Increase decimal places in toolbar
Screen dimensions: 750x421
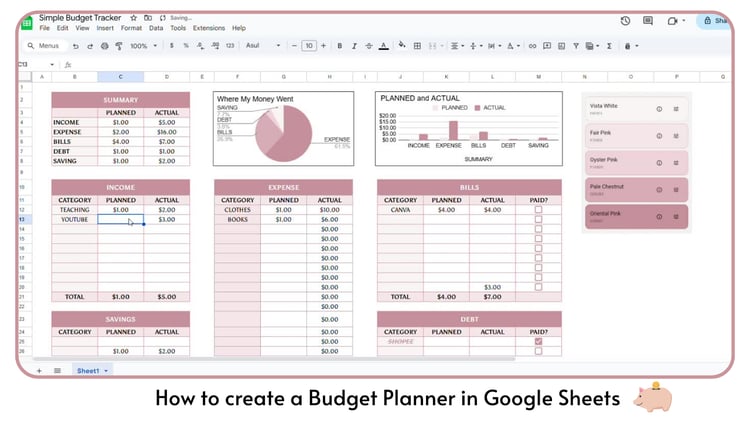click(x=215, y=45)
